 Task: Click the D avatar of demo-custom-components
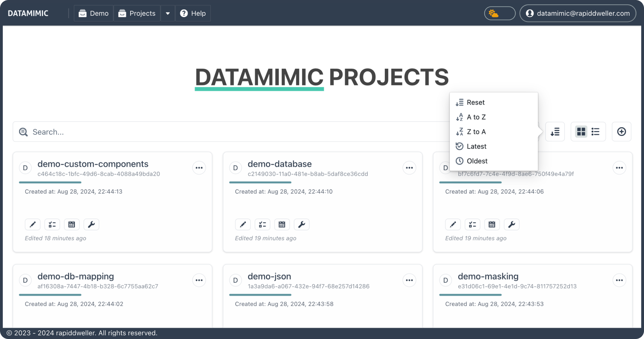(x=25, y=168)
